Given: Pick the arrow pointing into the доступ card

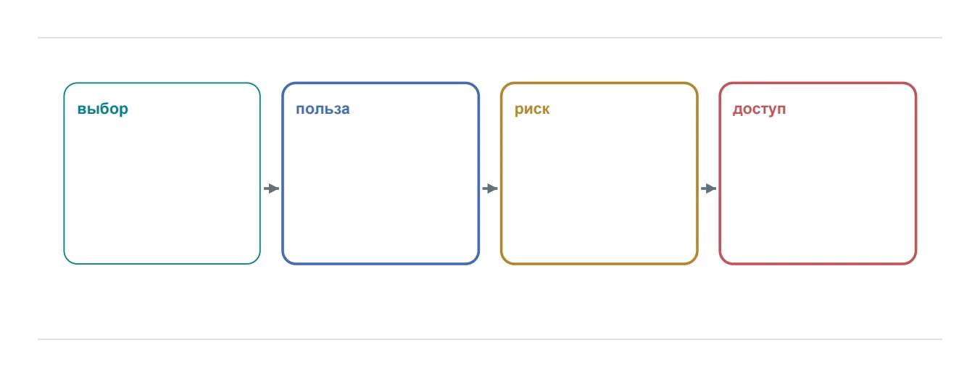Looking at the screenshot, I should pyautogui.click(x=708, y=188).
